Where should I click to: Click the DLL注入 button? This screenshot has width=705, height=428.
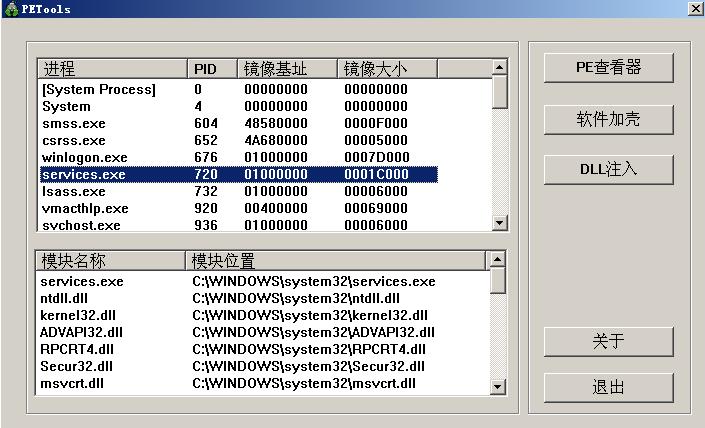click(x=608, y=169)
